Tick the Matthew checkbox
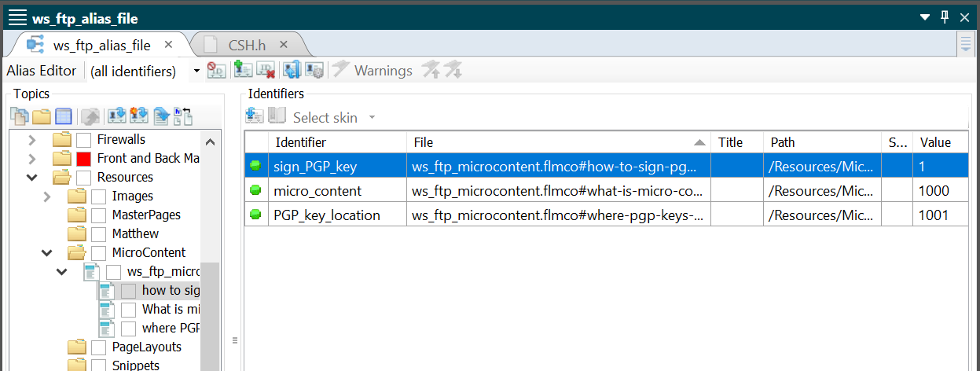980x371 pixels. (x=98, y=234)
